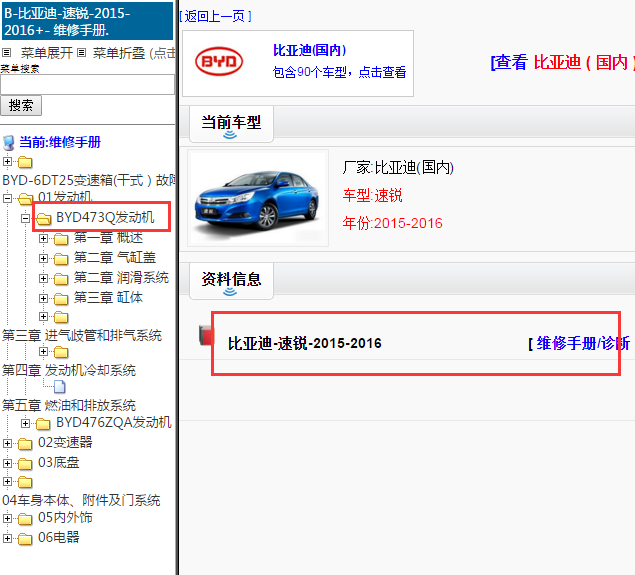The image size is (635, 575).
Task: Open the 查看 比亚迪 (国内) link
Action: pos(562,62)
